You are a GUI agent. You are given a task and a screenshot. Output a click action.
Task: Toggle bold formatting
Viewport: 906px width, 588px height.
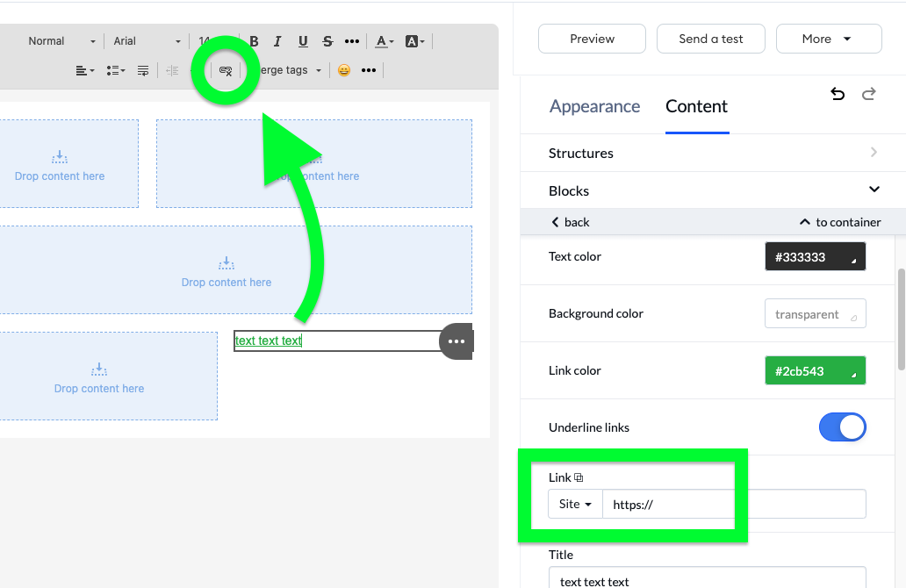pyautogui.click(x=255, y=41)
